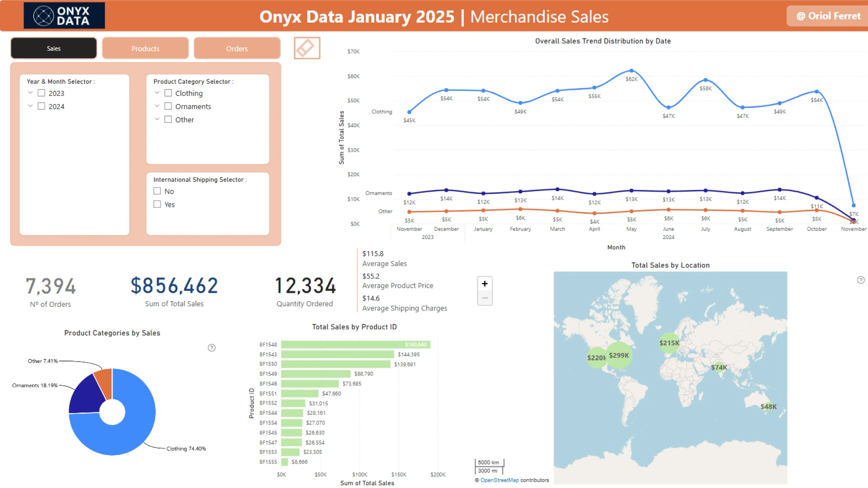Screen dimensions: 868x488
Task: Switch to the Sales page tab
Action: pos(54,48)
